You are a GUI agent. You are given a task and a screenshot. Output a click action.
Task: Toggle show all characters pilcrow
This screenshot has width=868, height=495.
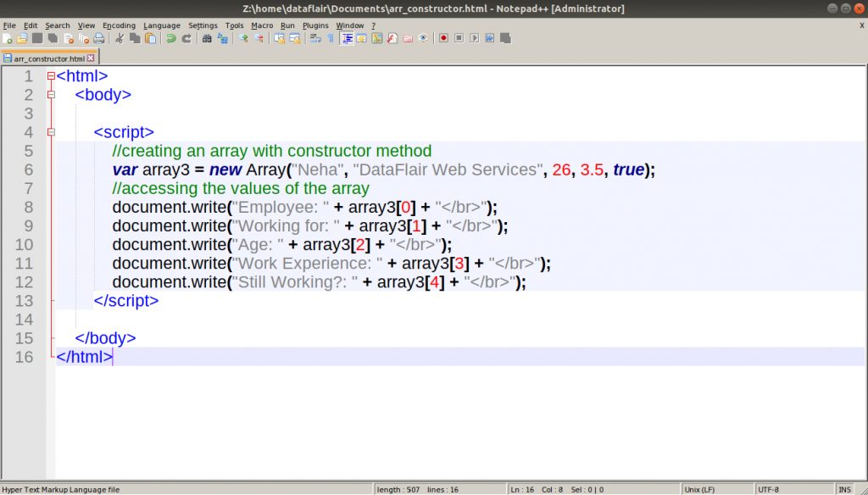coord(331,38)
